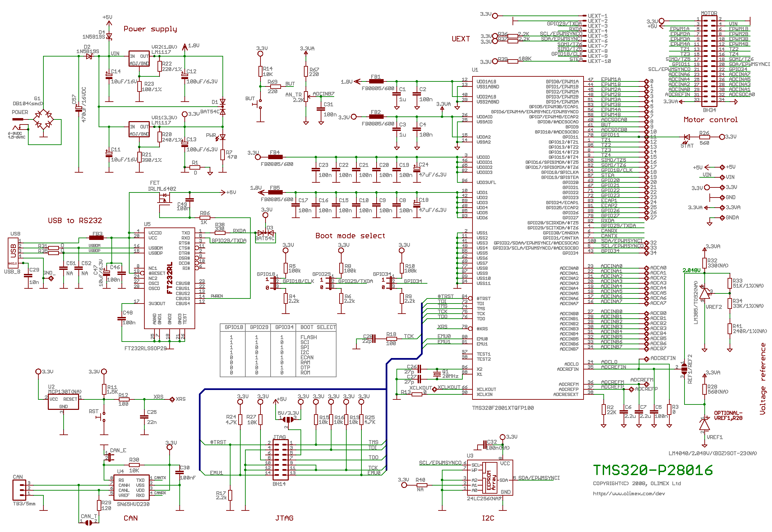Select the R26 560 resistor symbol
Screen dimensions: 772x532
point(704,137)
